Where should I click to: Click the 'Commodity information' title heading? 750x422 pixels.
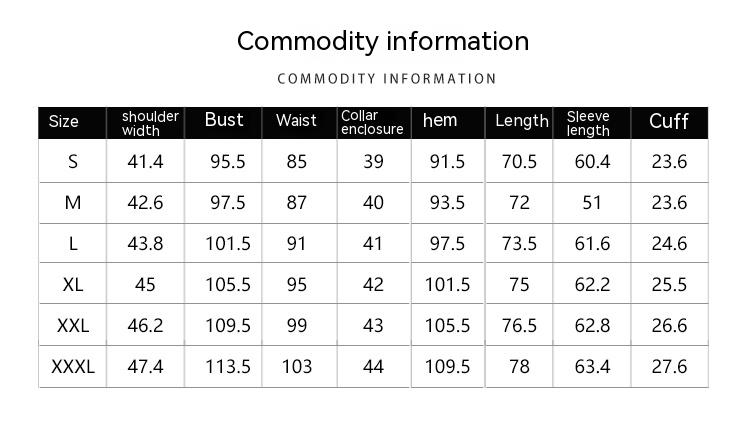click(383, 42)
